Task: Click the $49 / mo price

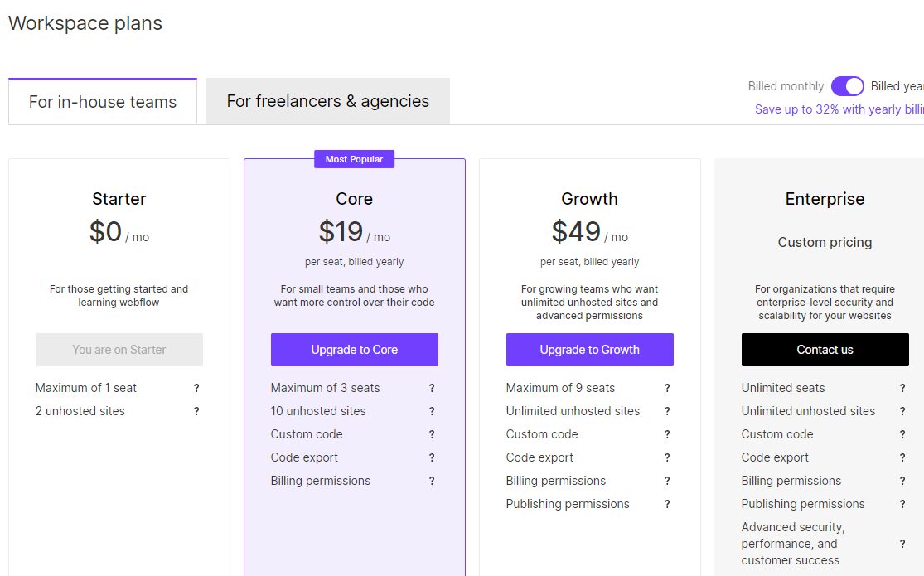Action: click(x=589, y=232)
